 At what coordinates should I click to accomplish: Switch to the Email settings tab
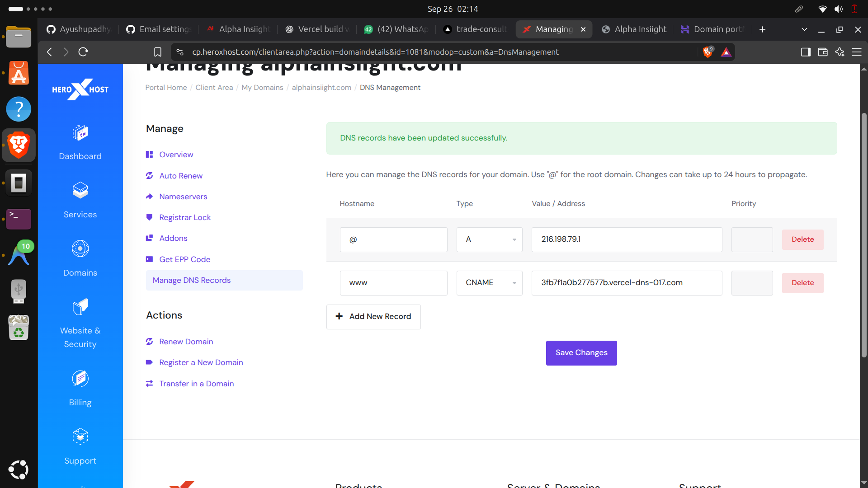159,29
